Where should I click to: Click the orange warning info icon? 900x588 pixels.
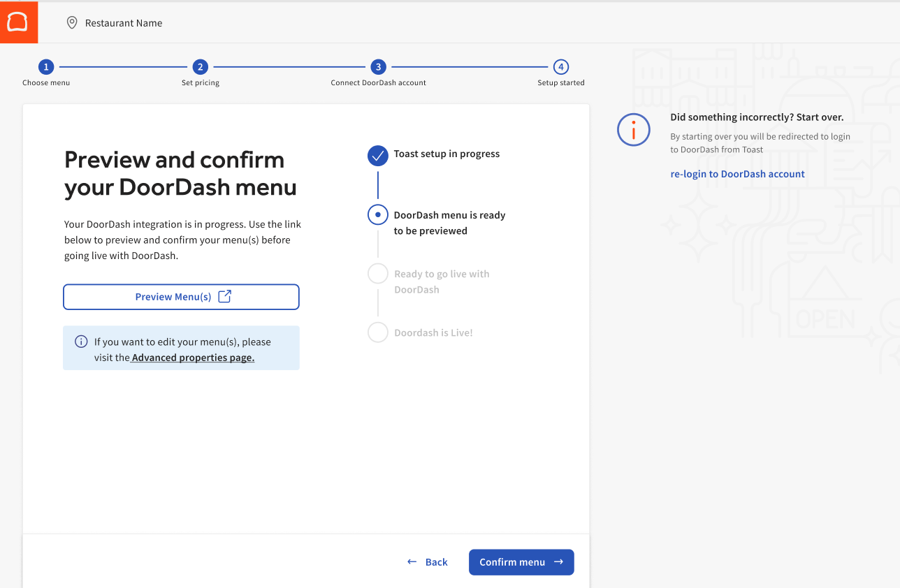click(633, 129)
